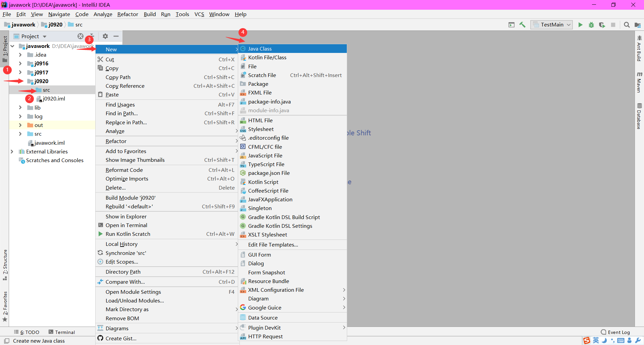Viewport: 644px width, 345px height.
Task: Click the Event Log icon in status bar
Action: click(x=603, y=332)
